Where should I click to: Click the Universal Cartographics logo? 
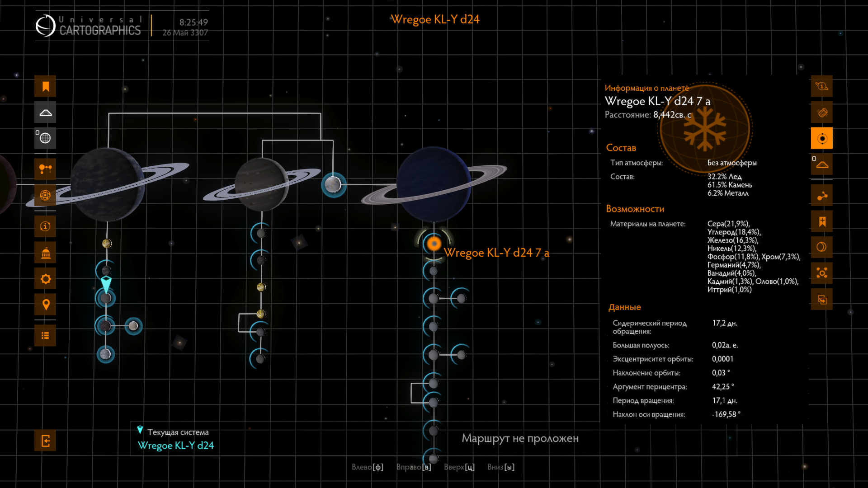[89, 26]
